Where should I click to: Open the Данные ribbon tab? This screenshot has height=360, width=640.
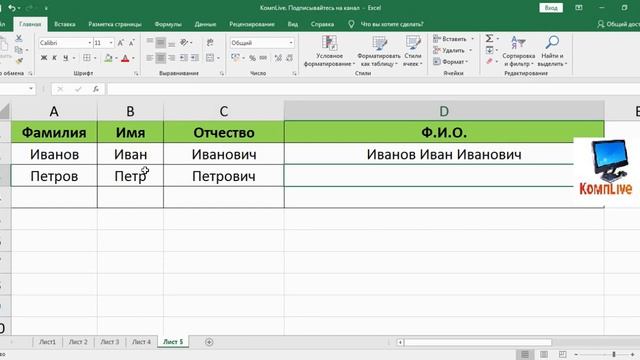click(205, 24)
